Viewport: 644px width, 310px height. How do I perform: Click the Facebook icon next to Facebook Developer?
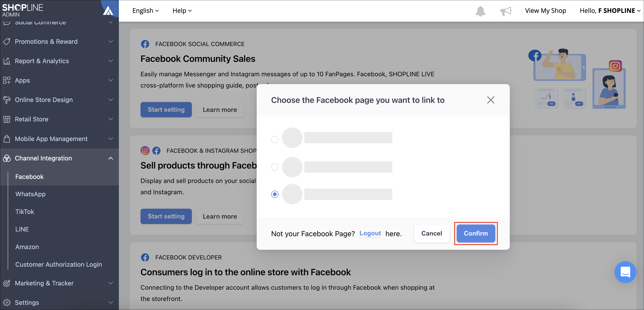click(x=145, y=257)
